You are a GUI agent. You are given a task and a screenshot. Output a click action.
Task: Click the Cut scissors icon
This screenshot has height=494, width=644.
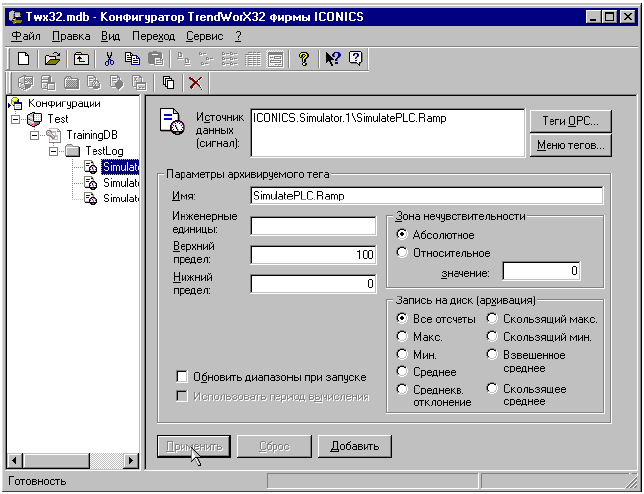coord(109,59)
